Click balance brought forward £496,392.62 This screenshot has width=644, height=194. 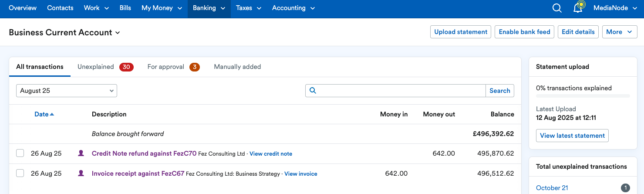[493, 134]
